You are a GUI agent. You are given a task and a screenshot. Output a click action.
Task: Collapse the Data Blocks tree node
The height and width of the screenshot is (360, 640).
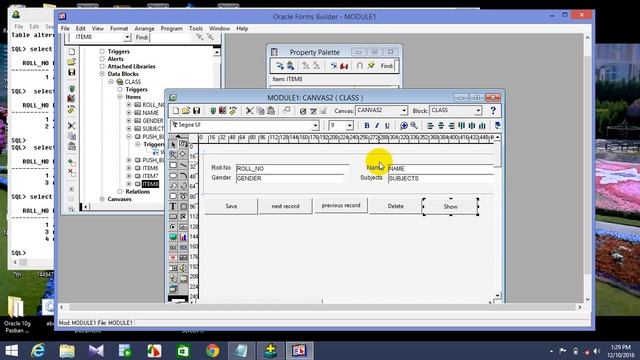pos(102,74)
